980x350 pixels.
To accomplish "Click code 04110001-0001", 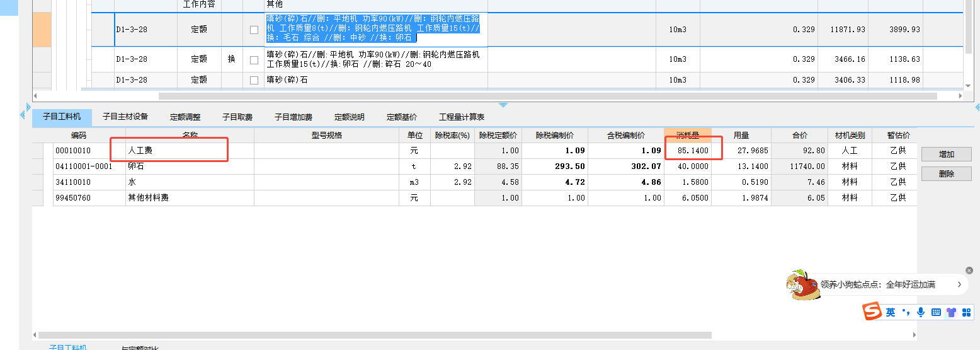I will [x=89, y=166].
